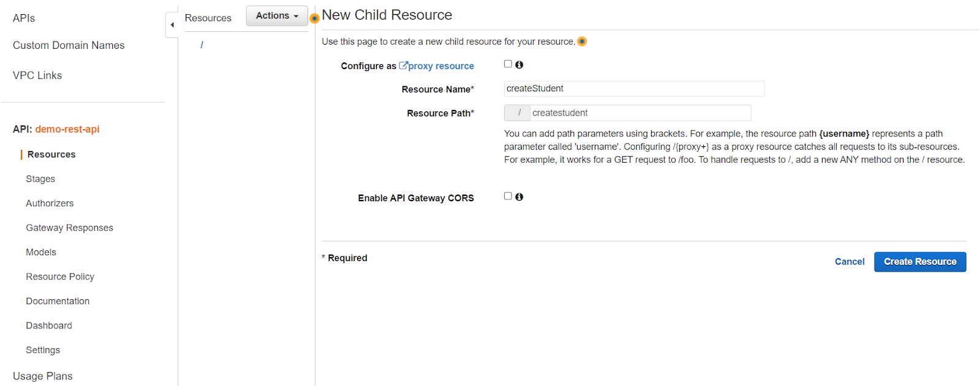This screenshot has width=980, height=386.
Task: Focus the Resource Name text field
Action: (x=633, y=89)
